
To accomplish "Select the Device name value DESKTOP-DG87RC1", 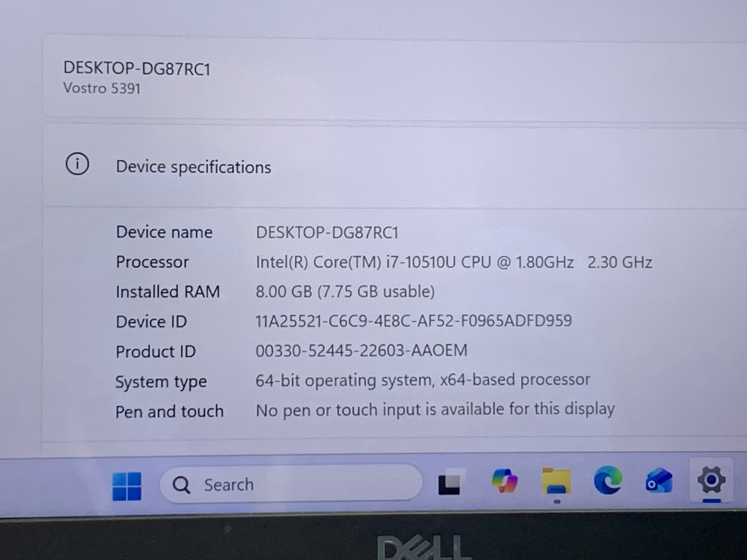I will point(327,232).
